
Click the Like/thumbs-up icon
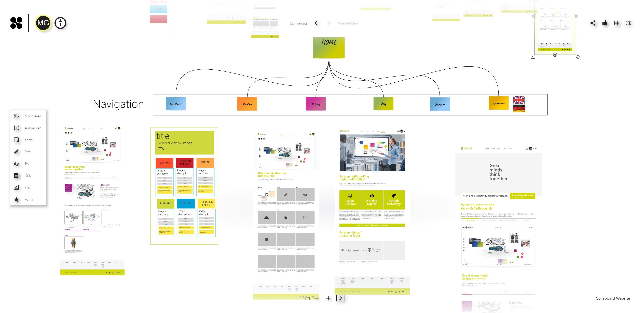pyautogui.click(x=605, y=23)
